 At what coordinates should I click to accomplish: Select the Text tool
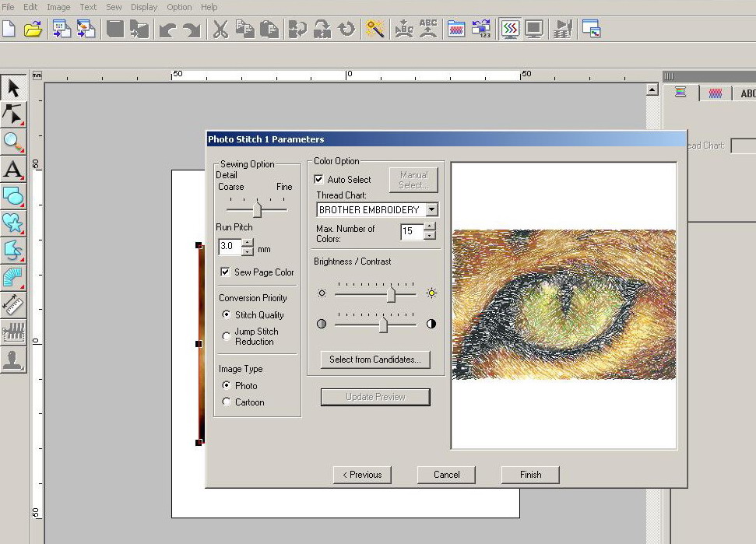(x=13, y=169)
